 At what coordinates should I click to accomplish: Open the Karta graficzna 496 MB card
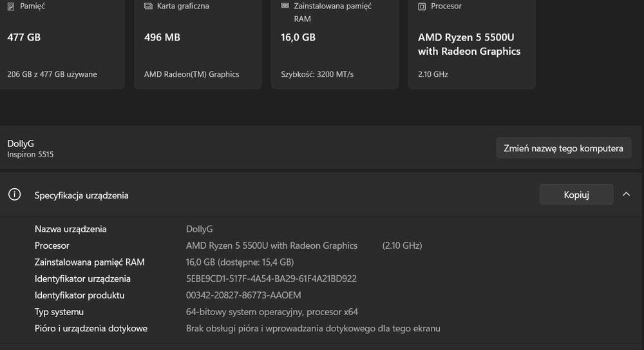pos(198,43)
